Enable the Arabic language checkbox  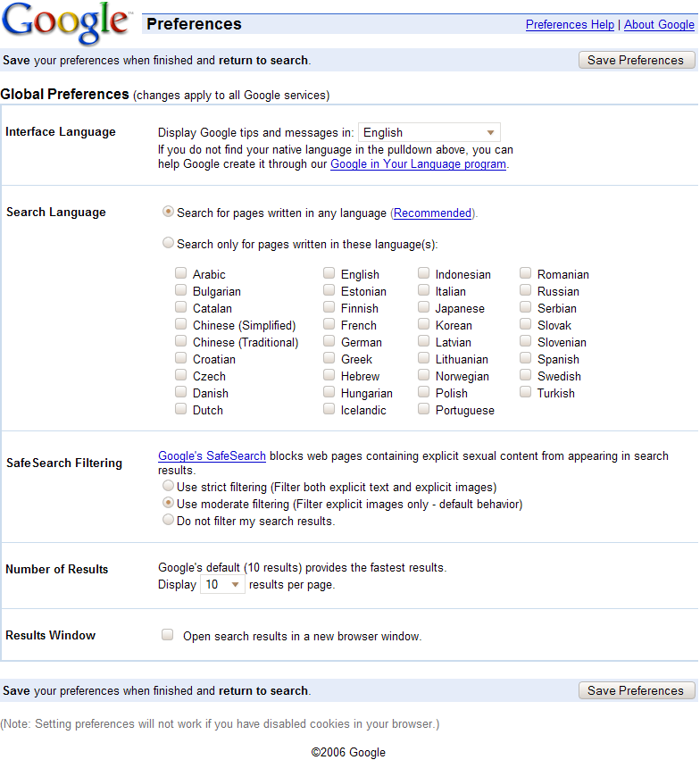point(181,273)
